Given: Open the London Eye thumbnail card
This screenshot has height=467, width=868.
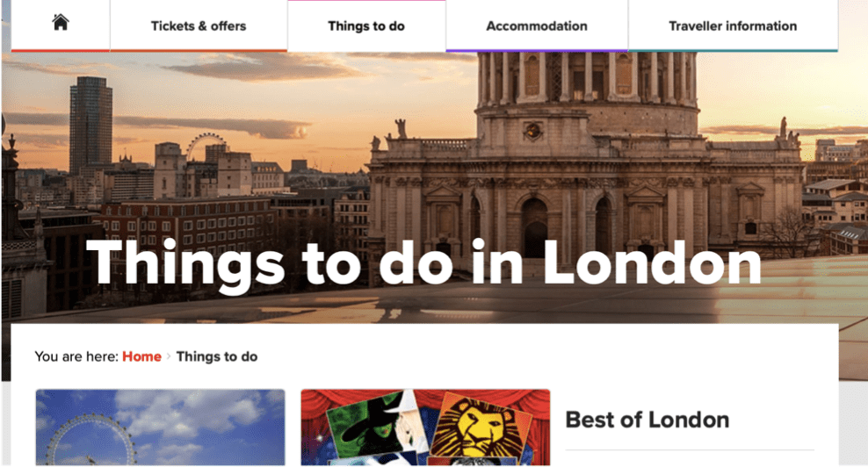Looking at the screenshot, I should coord(161,427).
